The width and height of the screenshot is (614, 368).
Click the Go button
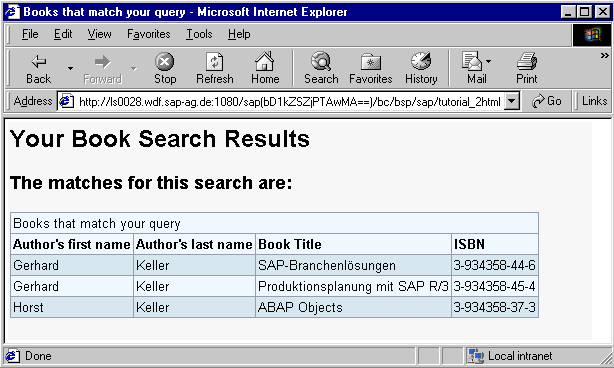click(x=547, y=101)
